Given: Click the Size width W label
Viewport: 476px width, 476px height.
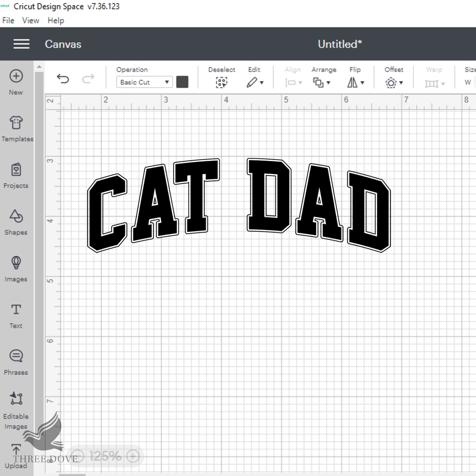Looking at the screenshot, I should (468, 82).
